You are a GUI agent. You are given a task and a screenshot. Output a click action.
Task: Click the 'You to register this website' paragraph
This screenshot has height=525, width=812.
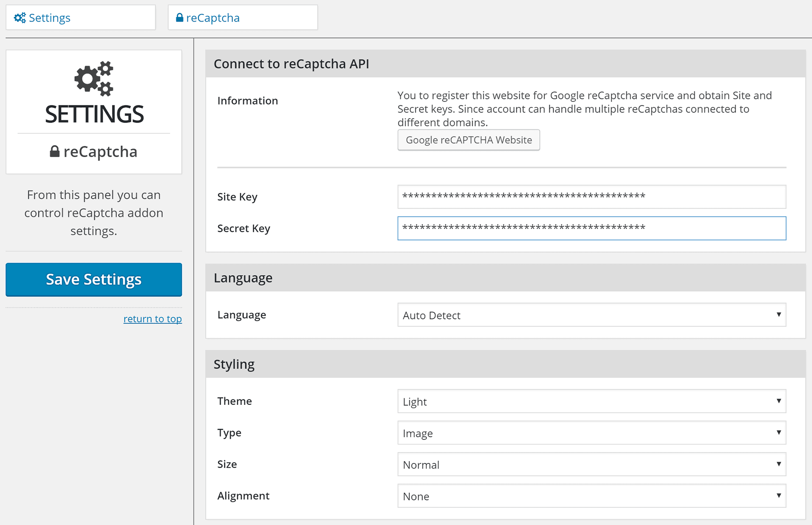click(584, 109)
